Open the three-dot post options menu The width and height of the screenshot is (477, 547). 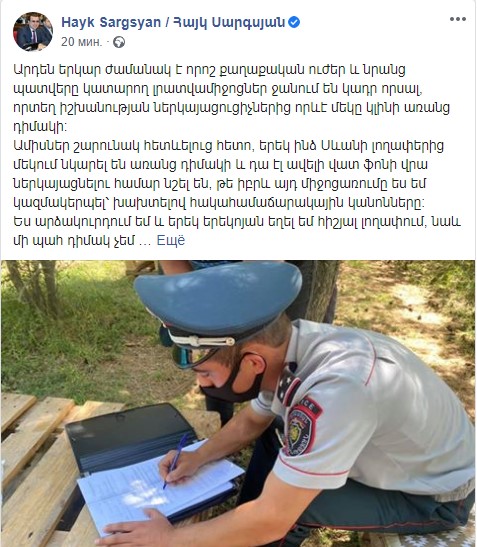tap(457, 19)
